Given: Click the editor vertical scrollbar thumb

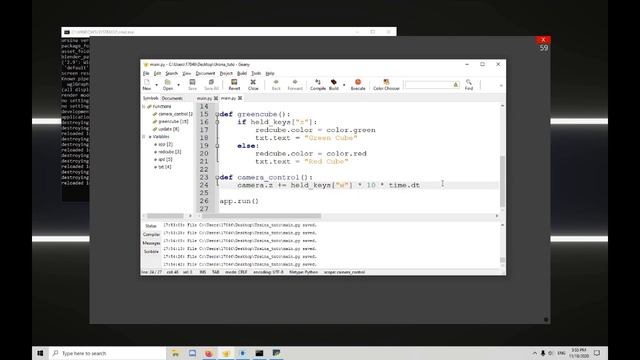Looking at the screenshot, I should point(502,181).
